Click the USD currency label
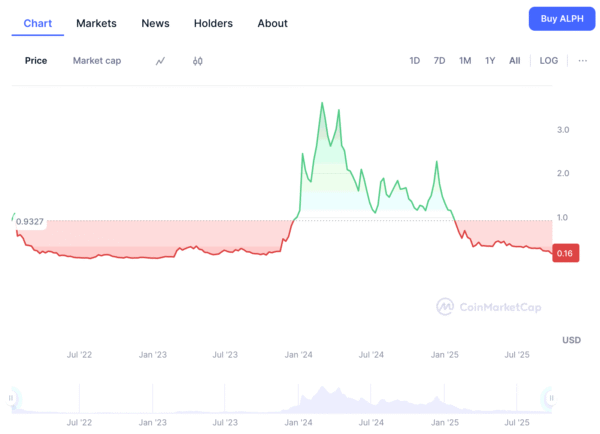The image size is (600, 434). tap(571, 340)
